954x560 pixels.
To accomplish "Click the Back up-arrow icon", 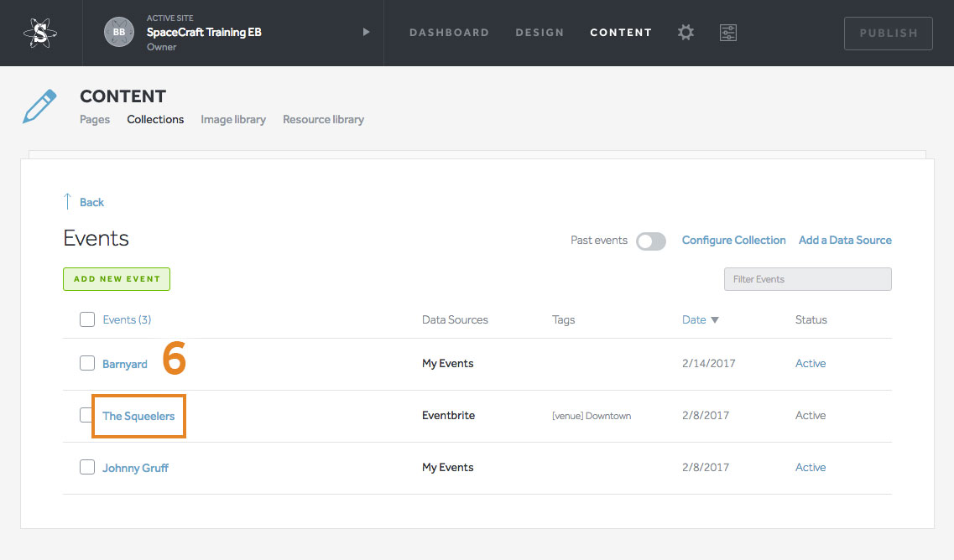I will [x=67, y=201].
